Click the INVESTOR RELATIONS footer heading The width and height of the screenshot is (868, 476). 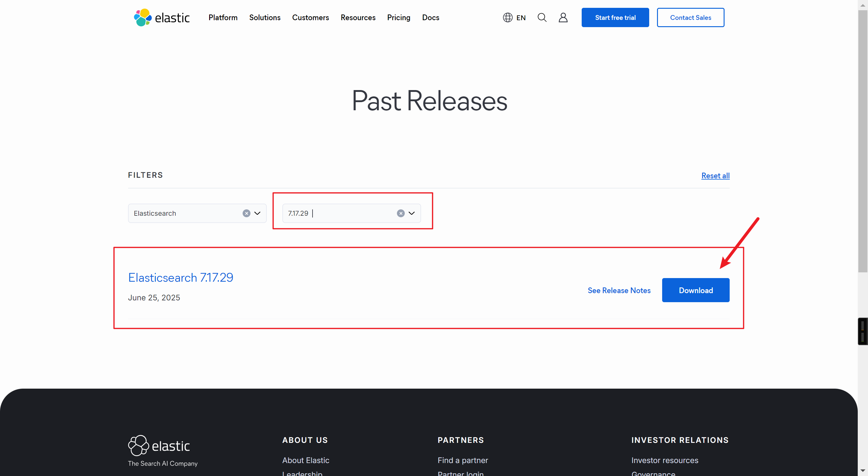pyautogui.click(x=680, y=440)
